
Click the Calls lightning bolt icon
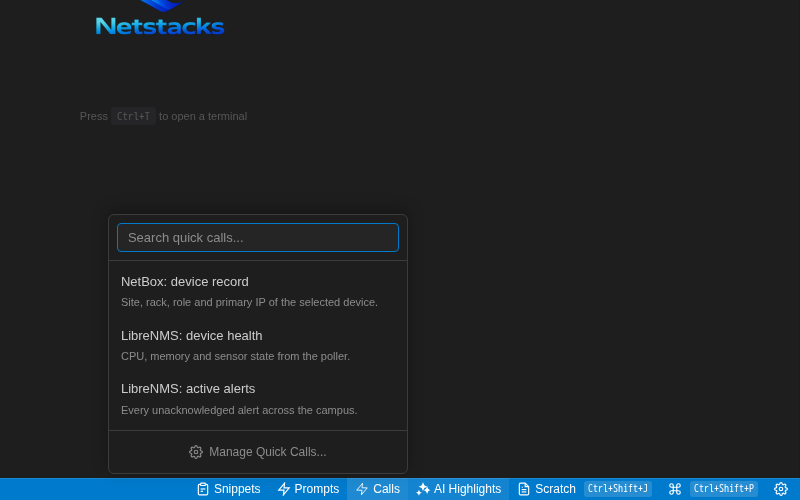point(362,489)
